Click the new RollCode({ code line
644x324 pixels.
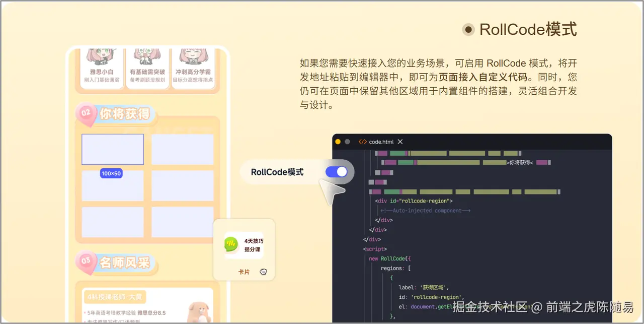(x=390, y=258)
